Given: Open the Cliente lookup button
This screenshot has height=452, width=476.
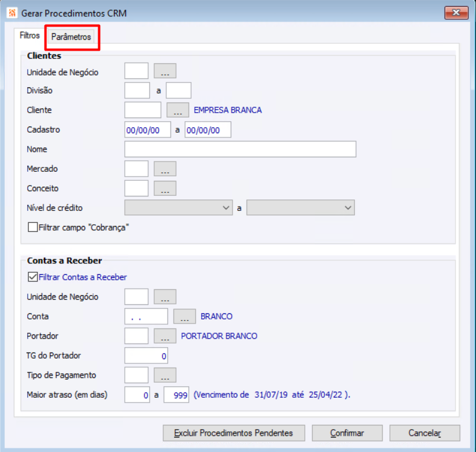Looking at the screenshot, I should pos(178,110).
